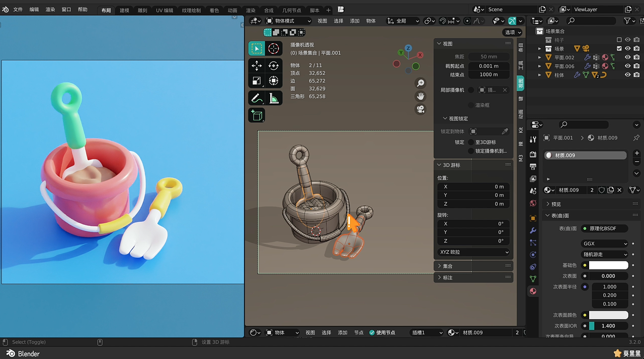
Task: Enable 锁定摄像机到 checkbox
Action: click(471, 151)
